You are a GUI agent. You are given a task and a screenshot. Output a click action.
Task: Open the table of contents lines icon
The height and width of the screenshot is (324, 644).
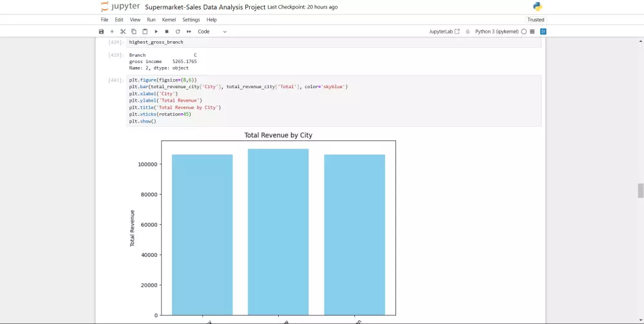click(x=533, y=32)
